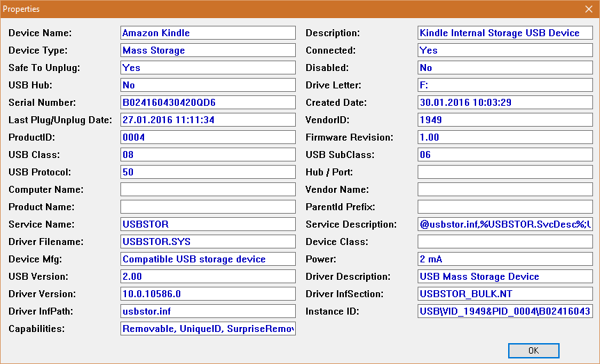Select the Drive Letter field F:
Screen dimensions: 600x364
click(505, 85)
